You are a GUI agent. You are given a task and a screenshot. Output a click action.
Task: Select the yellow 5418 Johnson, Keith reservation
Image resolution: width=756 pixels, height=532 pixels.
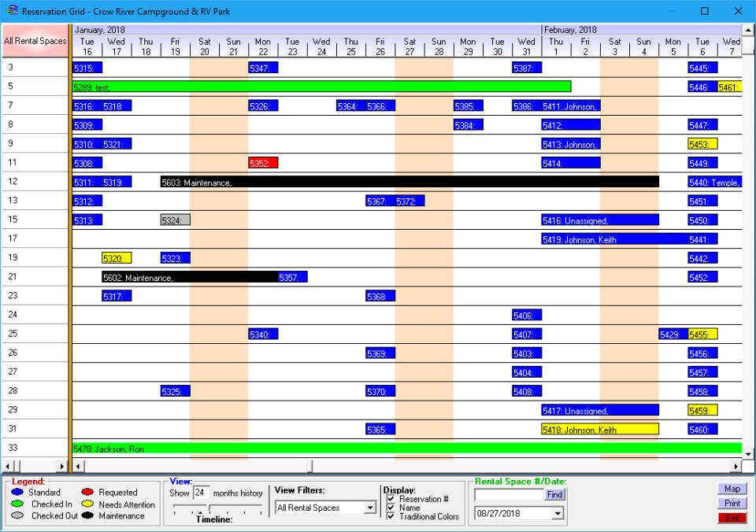click(600, 429)
